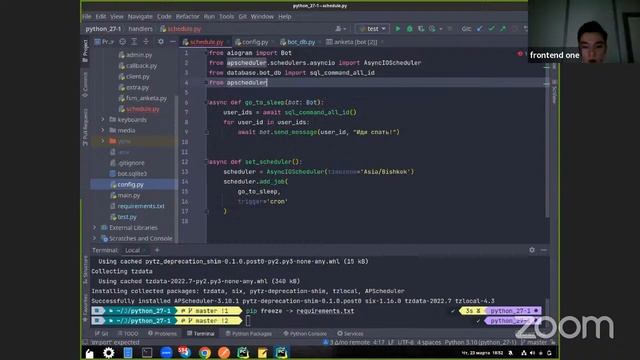Image resolution: width=640 pixels, height=360 pixels.
Task: Switch to the anketa [bot] table tab
Action: 354,42
